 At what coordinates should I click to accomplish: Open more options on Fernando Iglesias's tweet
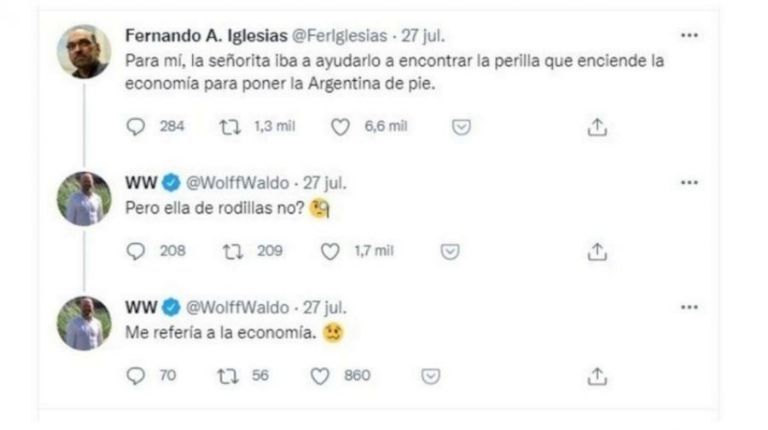[689, 35]
